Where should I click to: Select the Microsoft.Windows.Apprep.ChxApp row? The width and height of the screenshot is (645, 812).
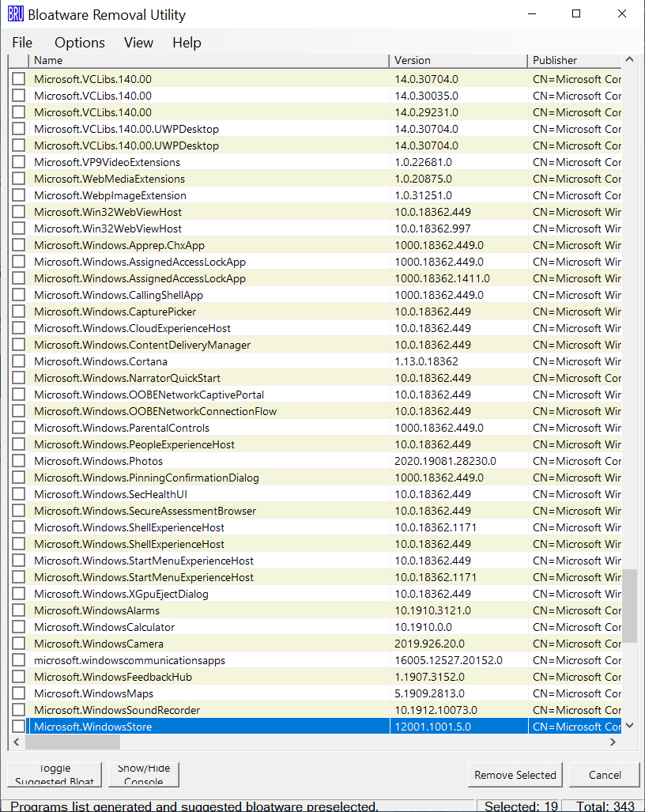tap(315, 245)
